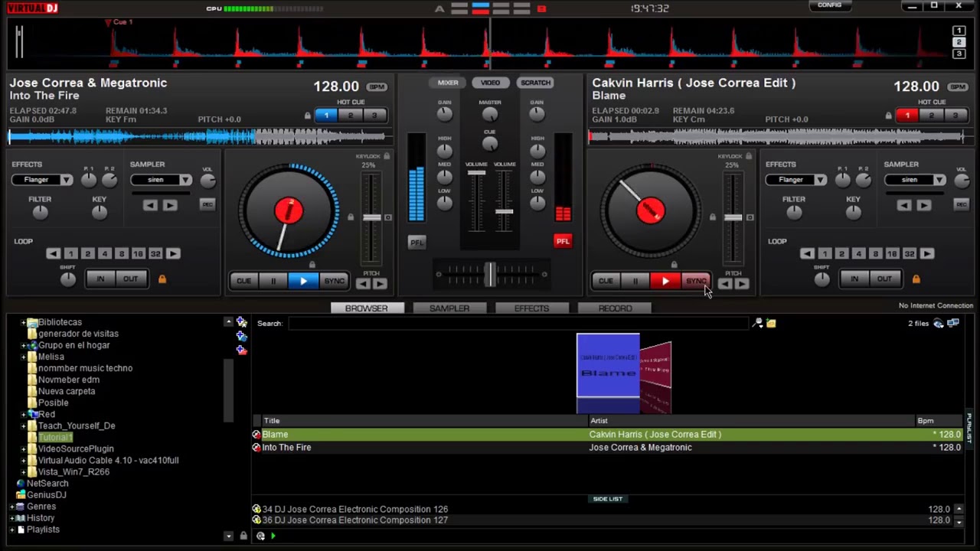Play next sample on right sampler
The height and width of the screenshot is (551, 980).
point(923,205)
